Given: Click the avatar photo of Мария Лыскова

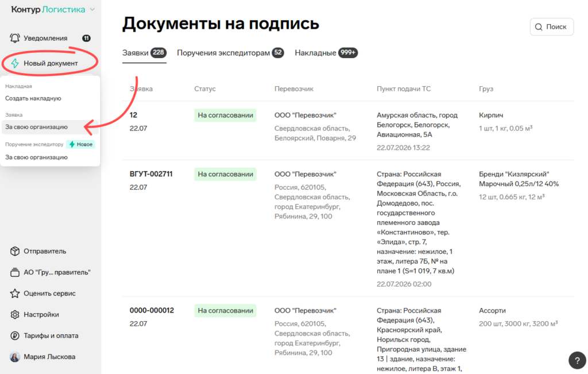Looking at the screenshot, I should coord(14,357).
